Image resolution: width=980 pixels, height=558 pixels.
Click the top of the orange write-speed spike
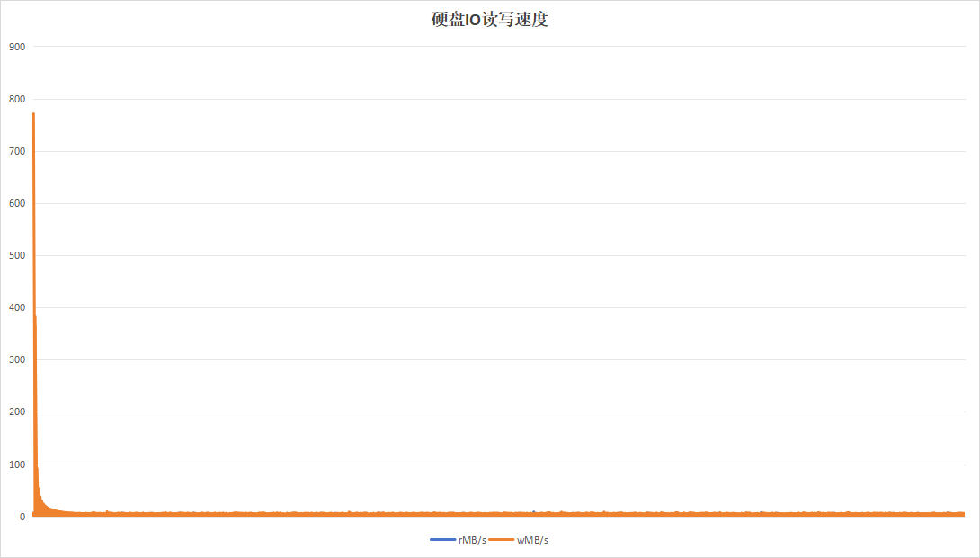(x=34, y=114)
